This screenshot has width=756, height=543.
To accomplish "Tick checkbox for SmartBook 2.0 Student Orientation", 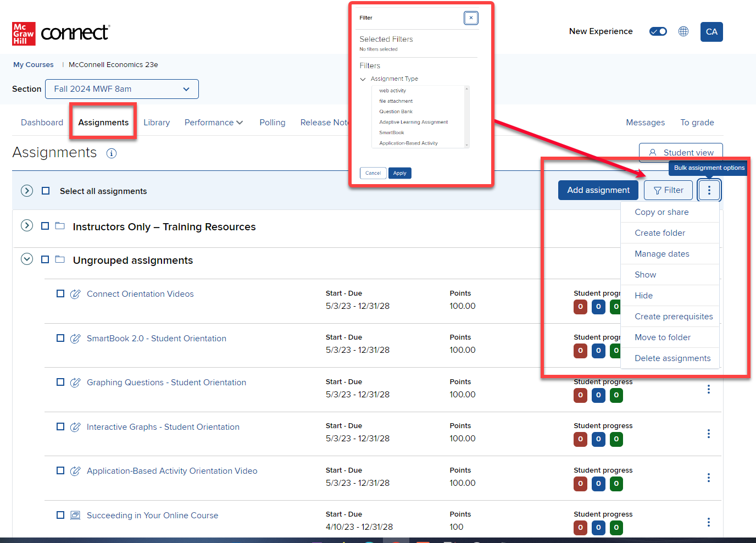I will pos(60,338).
